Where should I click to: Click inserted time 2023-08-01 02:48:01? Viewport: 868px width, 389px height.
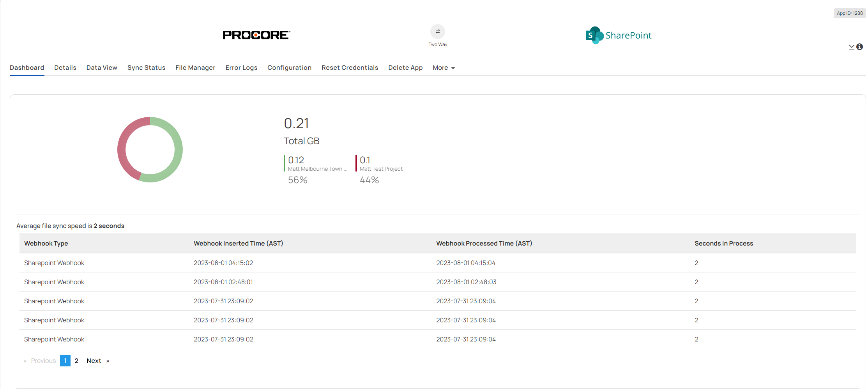coord(223,282)
